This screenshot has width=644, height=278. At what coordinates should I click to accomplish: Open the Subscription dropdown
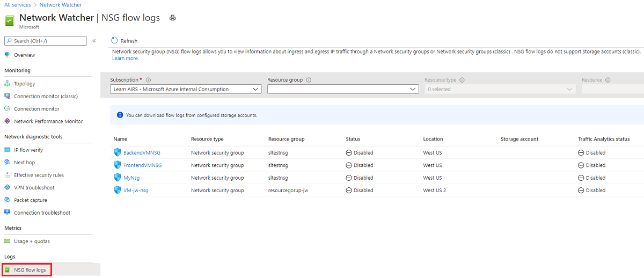click(x=186, y=89)
